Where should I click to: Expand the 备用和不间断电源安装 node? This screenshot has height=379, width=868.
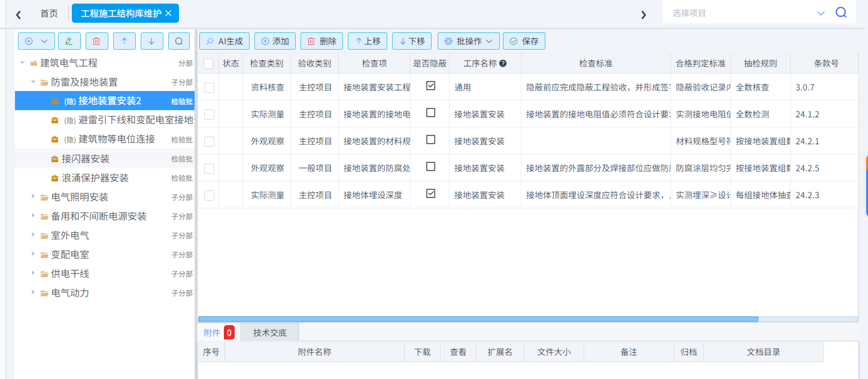click(x=34, y=216)
